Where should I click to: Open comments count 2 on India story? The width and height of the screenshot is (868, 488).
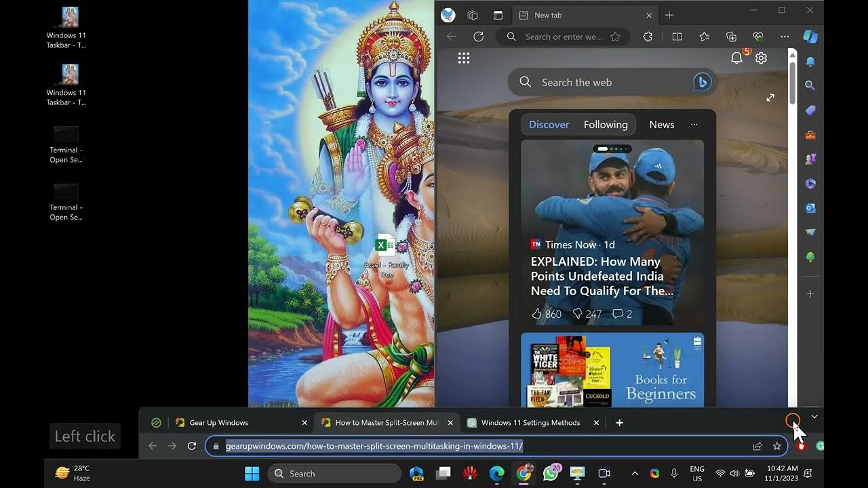pos(623,314)
